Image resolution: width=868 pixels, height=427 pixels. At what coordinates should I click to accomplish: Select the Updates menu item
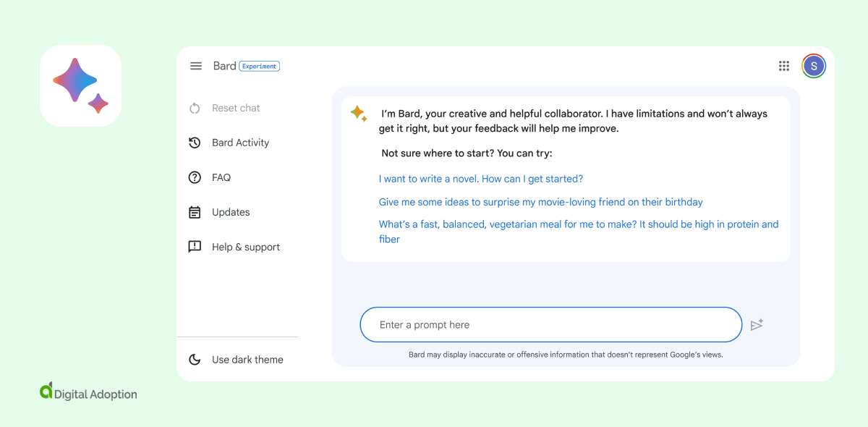click(231, 212)
